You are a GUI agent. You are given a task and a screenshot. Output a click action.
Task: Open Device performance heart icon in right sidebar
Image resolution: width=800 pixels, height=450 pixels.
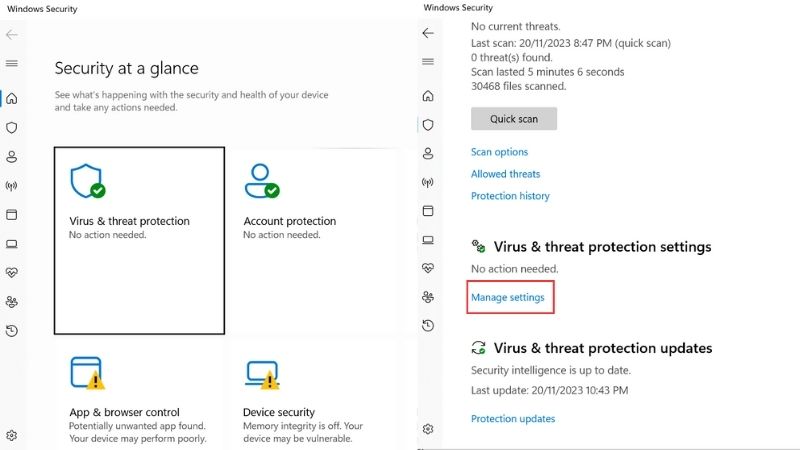pyautogui.click(x=428, y=268)
